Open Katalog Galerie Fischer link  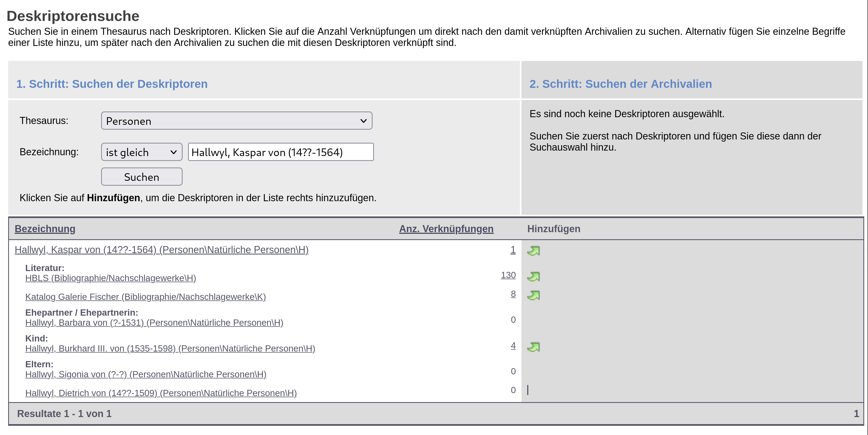click(x=146, y=297)
